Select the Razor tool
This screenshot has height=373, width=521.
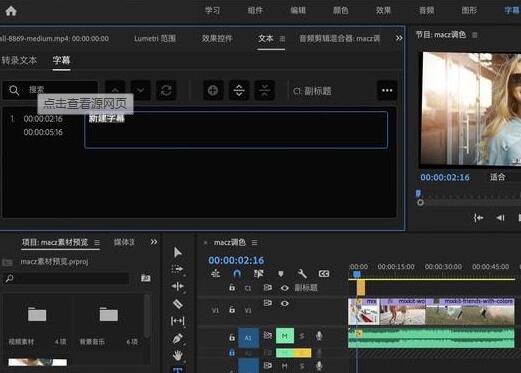(x=177, y=304)
